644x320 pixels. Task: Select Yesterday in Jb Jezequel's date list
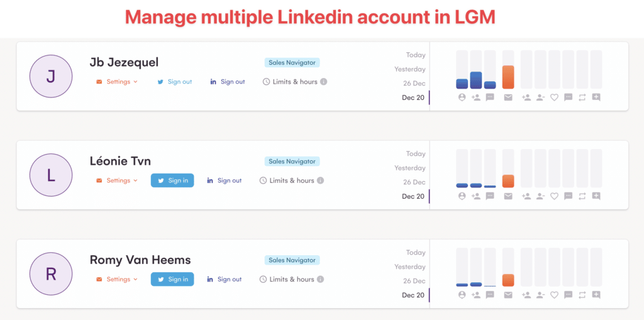[410, 69]
